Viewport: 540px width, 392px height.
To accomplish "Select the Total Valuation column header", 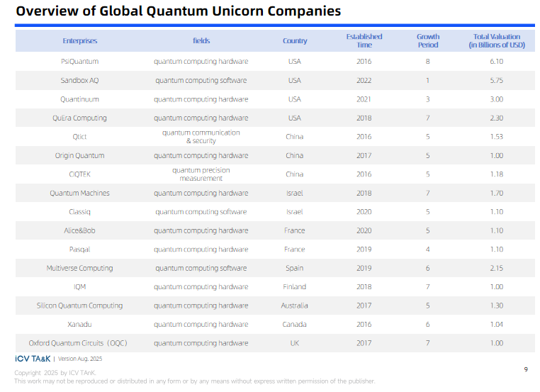I will click(x=495, y=40).
